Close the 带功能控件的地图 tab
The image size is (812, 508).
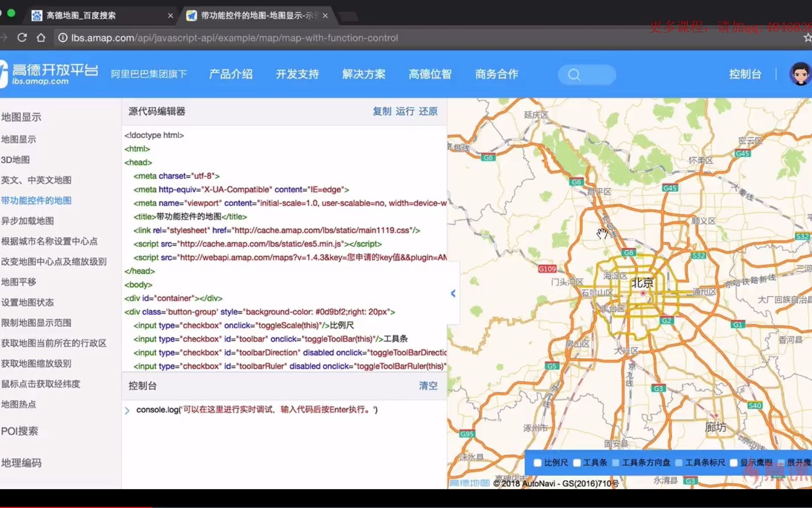[325, 16]
